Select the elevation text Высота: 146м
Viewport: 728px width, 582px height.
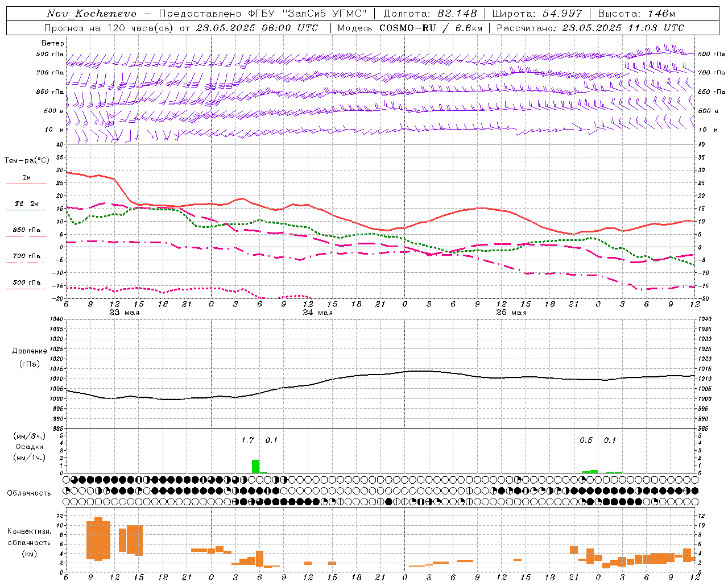[x=636, y=14]
